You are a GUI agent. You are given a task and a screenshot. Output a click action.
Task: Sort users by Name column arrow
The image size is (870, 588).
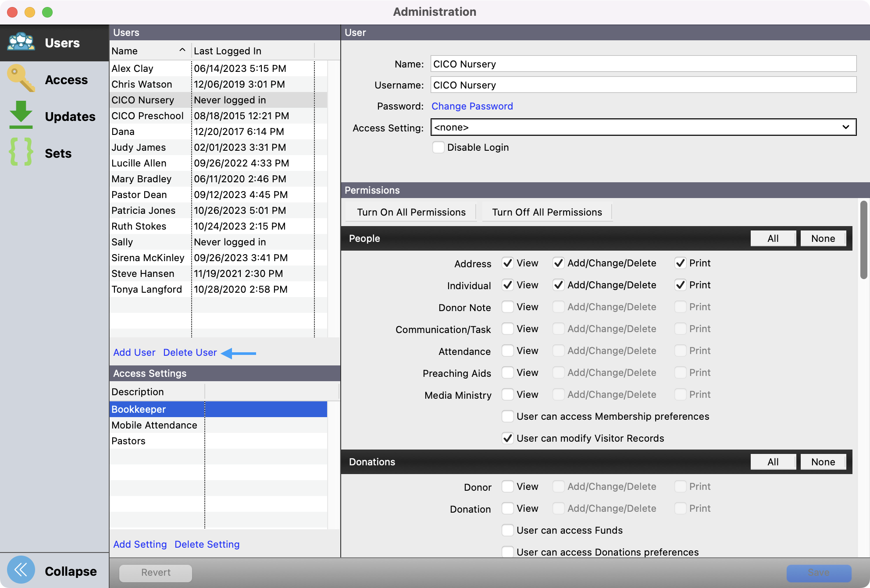click(182, 50)
